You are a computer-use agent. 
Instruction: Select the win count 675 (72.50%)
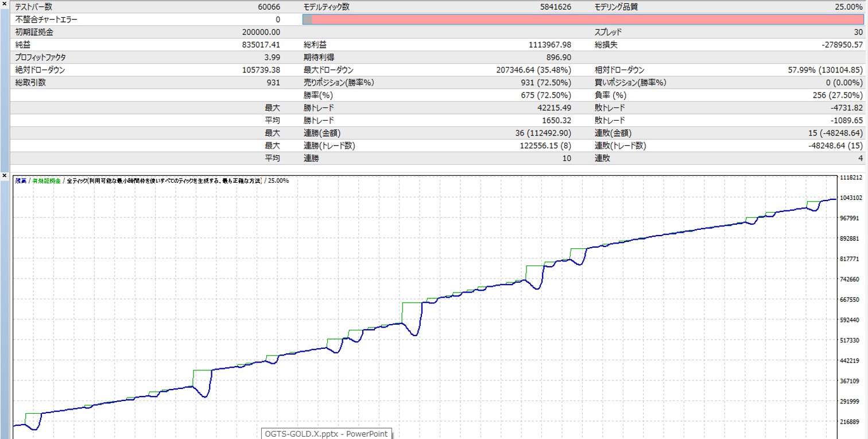[x=546, y=95]
